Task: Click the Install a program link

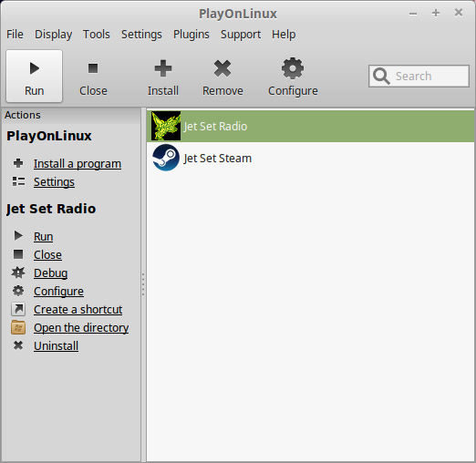Action: click(x=78, y=164)
